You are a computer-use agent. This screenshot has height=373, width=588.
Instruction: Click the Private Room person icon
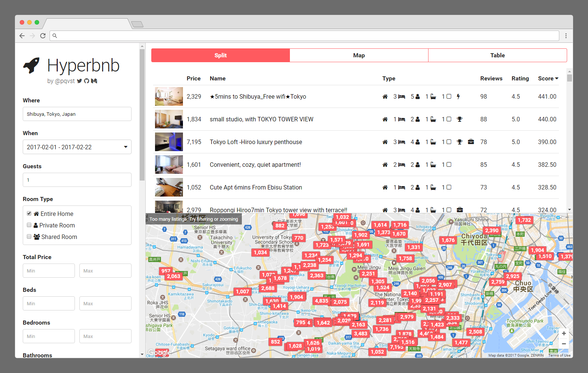36,225
